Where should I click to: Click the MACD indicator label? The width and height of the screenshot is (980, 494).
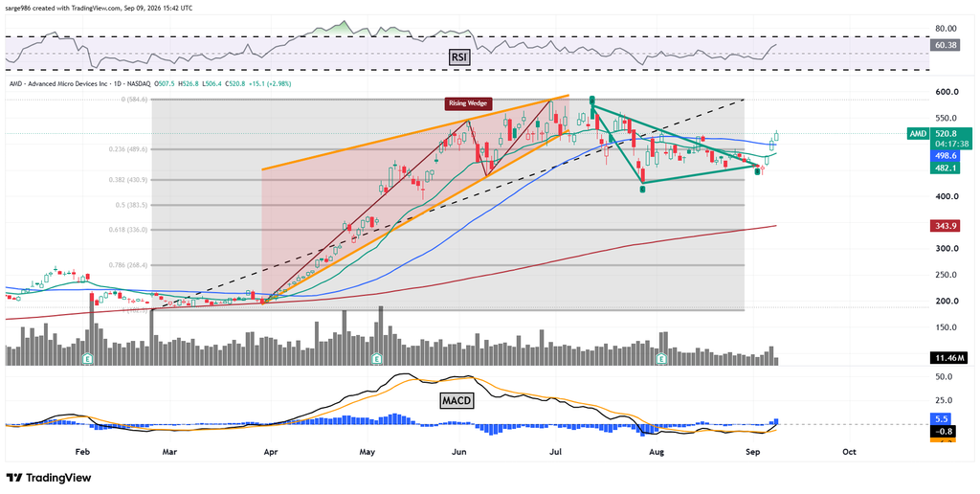457,401
